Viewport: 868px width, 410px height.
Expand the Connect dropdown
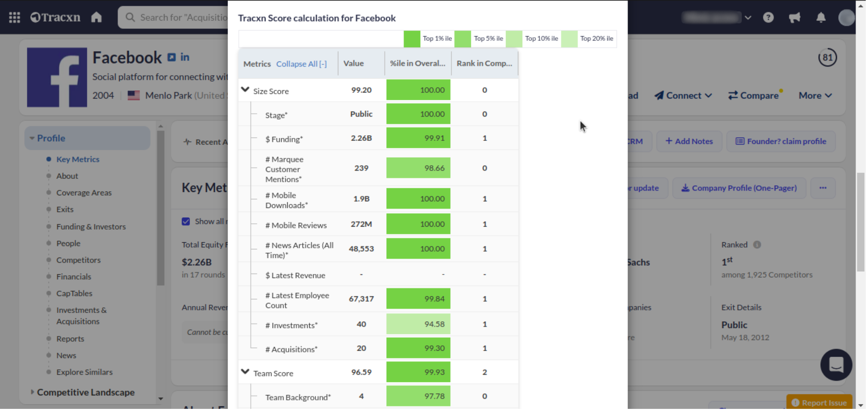(683, 96)
